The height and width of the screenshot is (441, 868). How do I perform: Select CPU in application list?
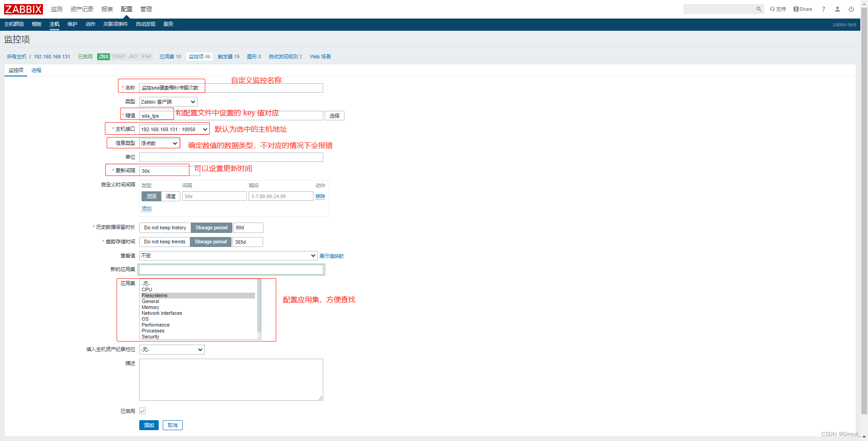click(x=198, y=289)
